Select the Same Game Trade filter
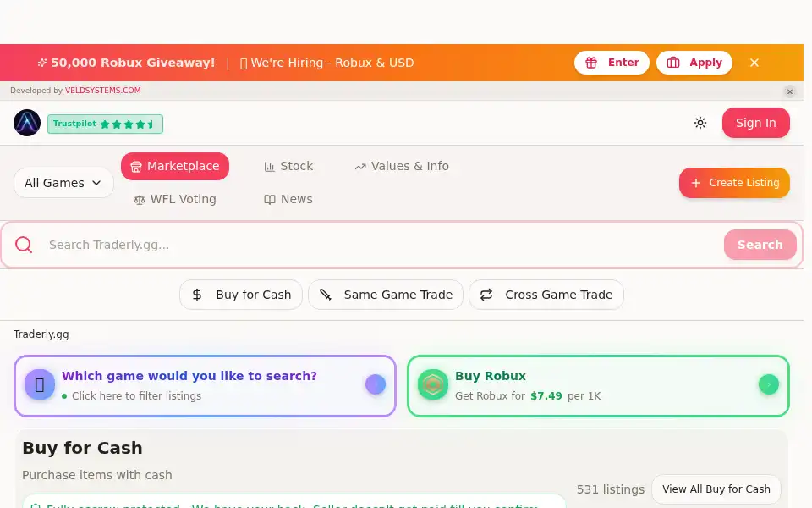812x508 pixels. (386, 295)
